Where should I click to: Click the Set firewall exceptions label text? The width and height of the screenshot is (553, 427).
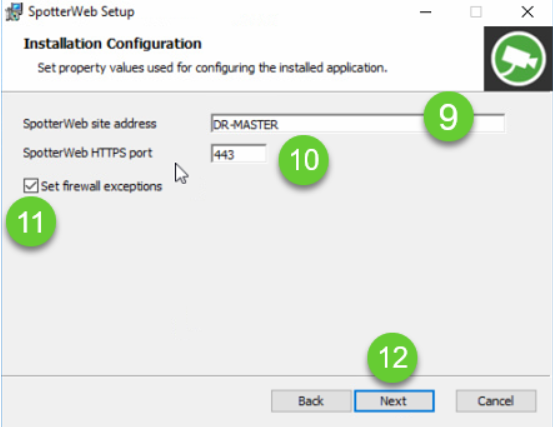pyautogui.click(x=102, y=186)
